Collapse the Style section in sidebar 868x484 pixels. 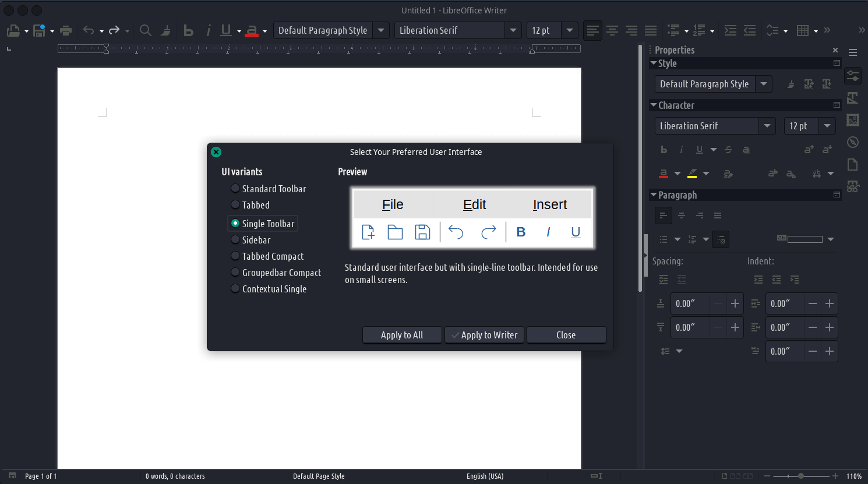point(654,63)
